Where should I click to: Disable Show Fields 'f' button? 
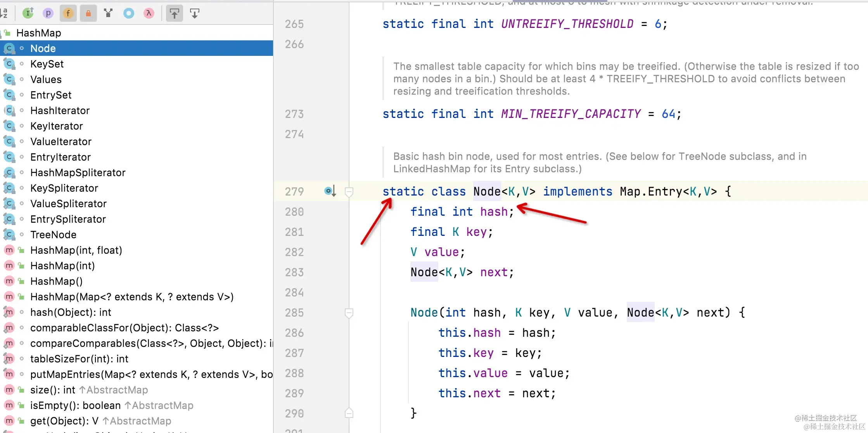(68, 14)
